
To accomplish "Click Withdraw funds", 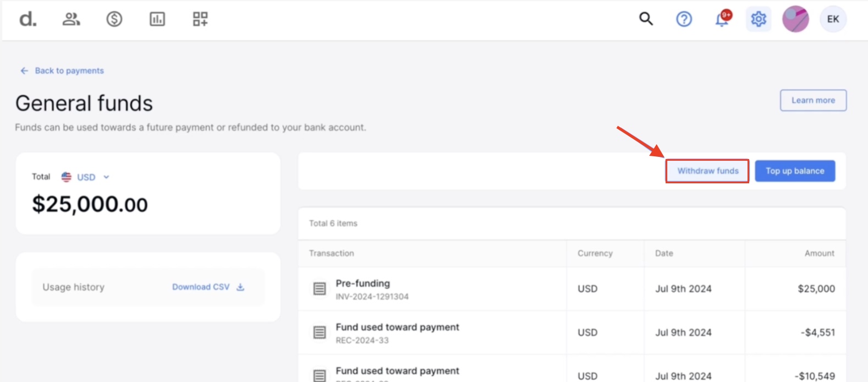I will coord(707,171).
